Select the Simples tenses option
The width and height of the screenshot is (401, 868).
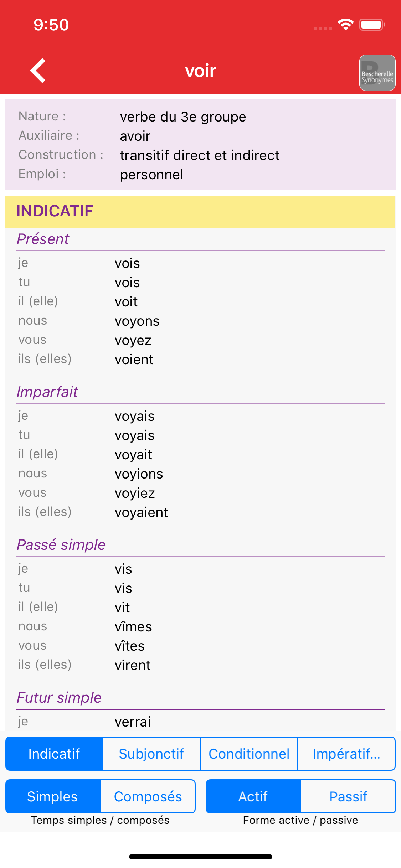52,797
